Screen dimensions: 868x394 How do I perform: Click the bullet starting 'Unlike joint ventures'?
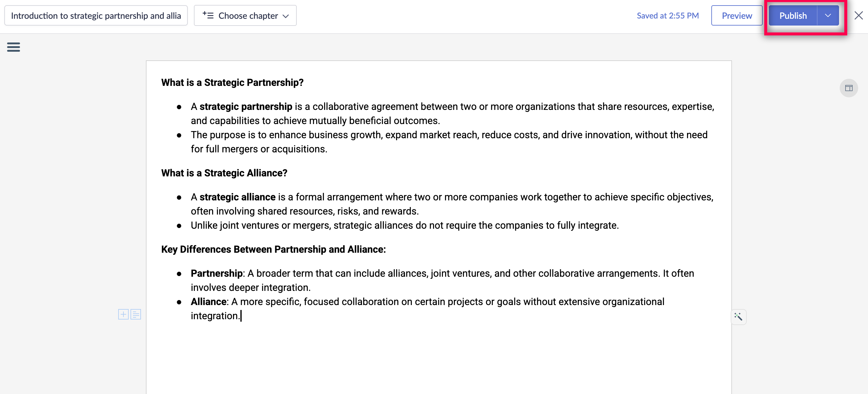coord(404,225)
